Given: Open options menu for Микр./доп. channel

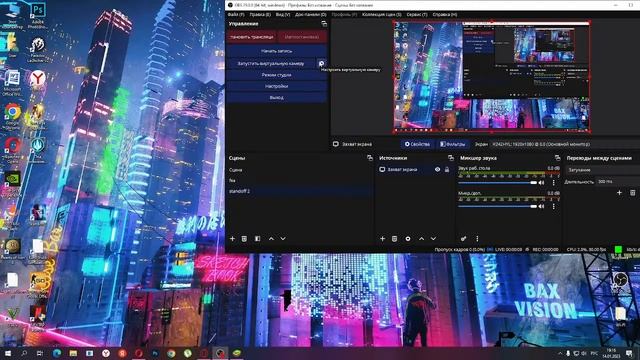Looking at the screenshot, I should pyautogui.click(x=554, y=207).
